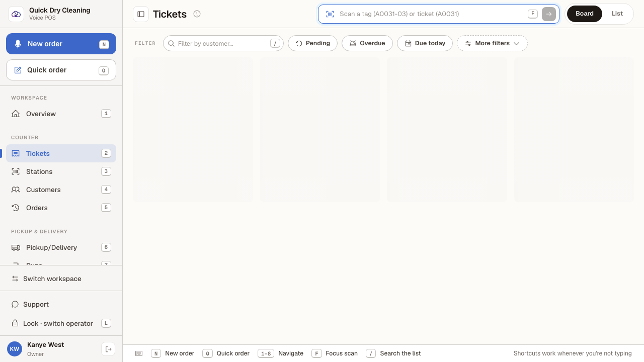
Task: Lock and switch operator
Action: tap(61, 323)
